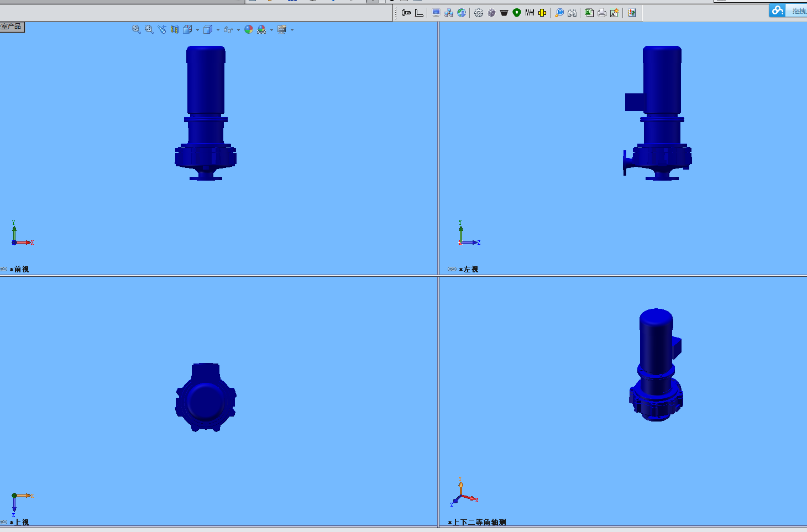Activate the Section View tool
The width and height of the screenshot is (807, 532).
pyautogui.click(x=175, y=29)
